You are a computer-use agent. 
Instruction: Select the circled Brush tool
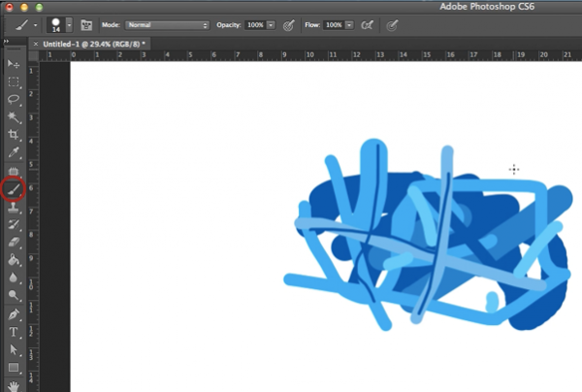pyautogui.click(x=14, y=189)
